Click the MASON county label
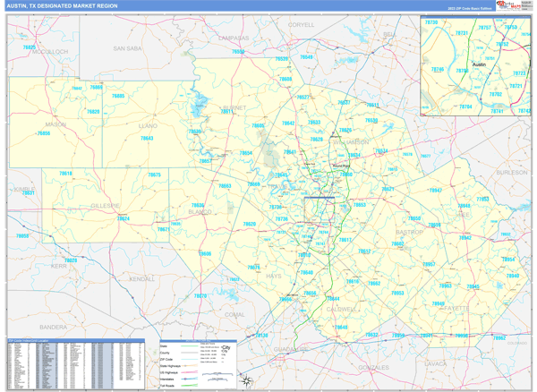 [55, 124]
